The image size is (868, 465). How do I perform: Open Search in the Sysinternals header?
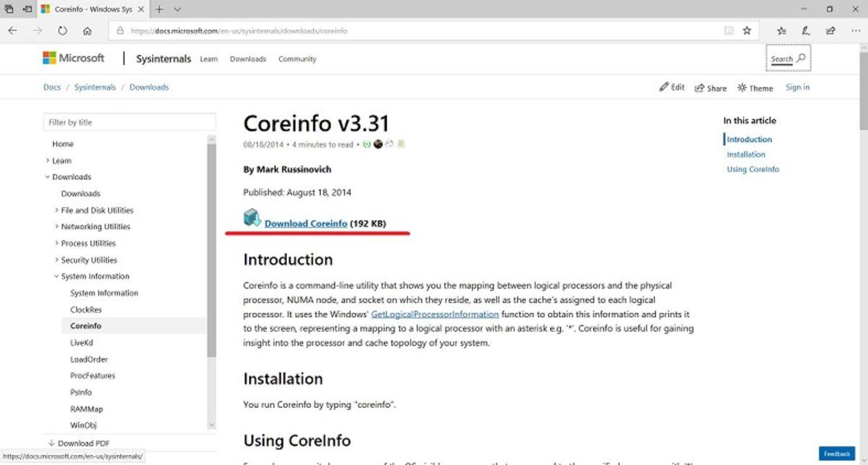click(788, 58)
